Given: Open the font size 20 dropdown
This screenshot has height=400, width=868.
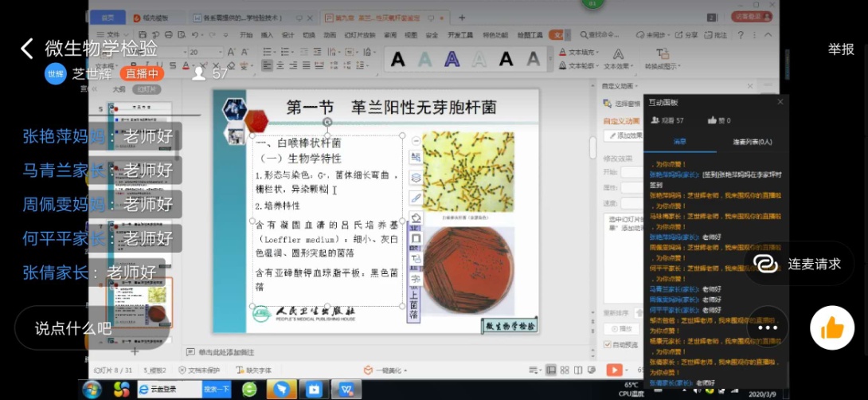Looking at the screenshot, I should 221,52.
